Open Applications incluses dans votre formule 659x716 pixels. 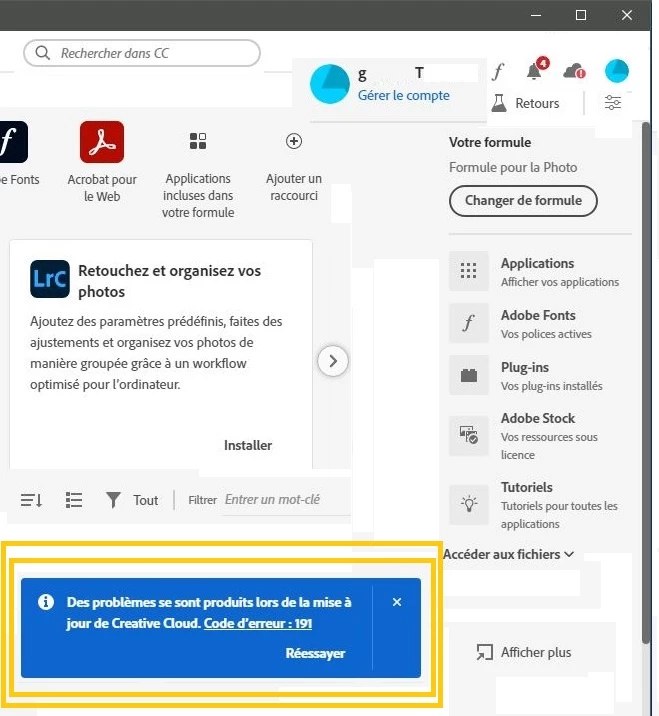tap(198, 141)
